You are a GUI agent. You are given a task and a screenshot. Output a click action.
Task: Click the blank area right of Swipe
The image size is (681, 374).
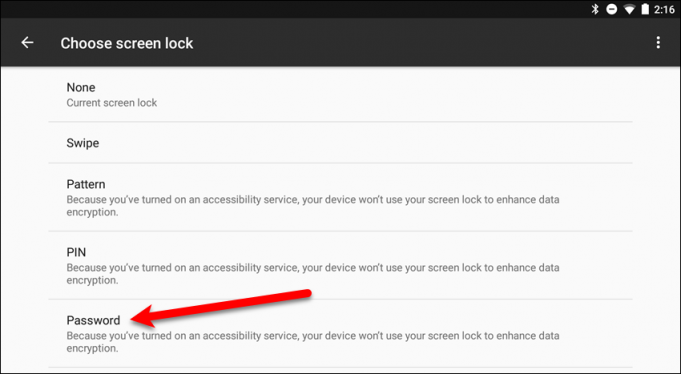[x=365, y=143]
